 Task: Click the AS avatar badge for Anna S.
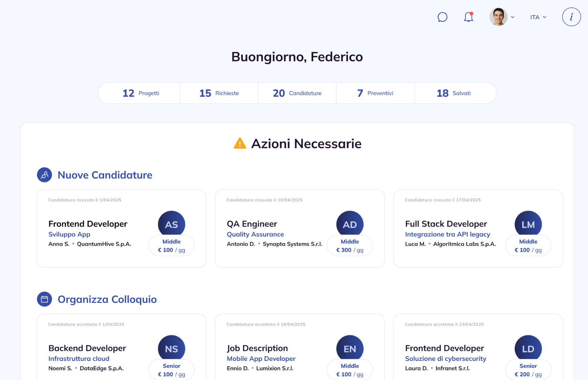(171, 224)
